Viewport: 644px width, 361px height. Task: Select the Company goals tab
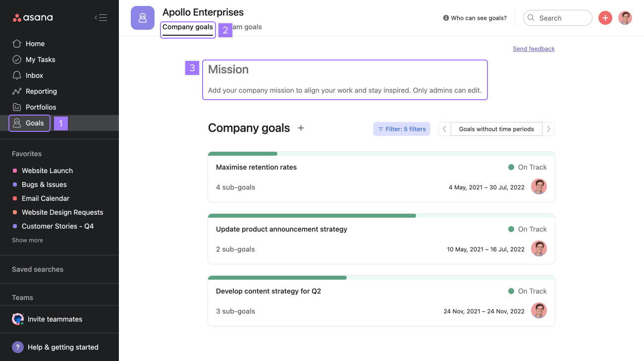pyautogui.click(x=188, y=27)
